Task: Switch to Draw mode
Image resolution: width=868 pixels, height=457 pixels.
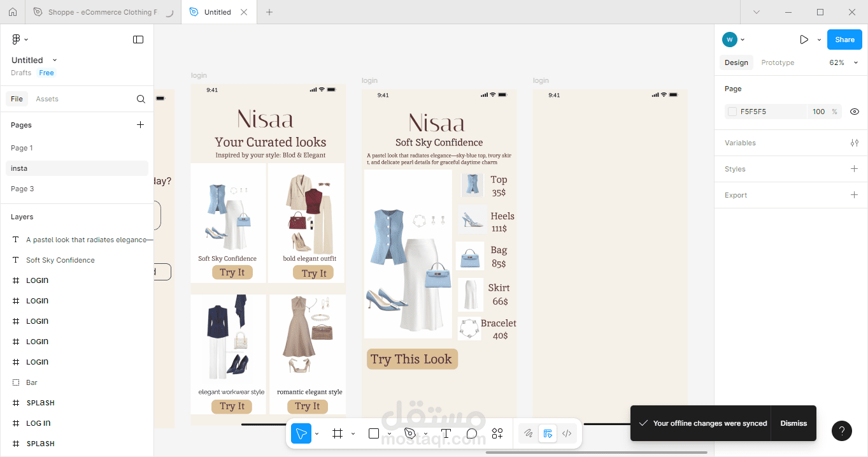Action: pyautogui.click(x=528, y=433)
